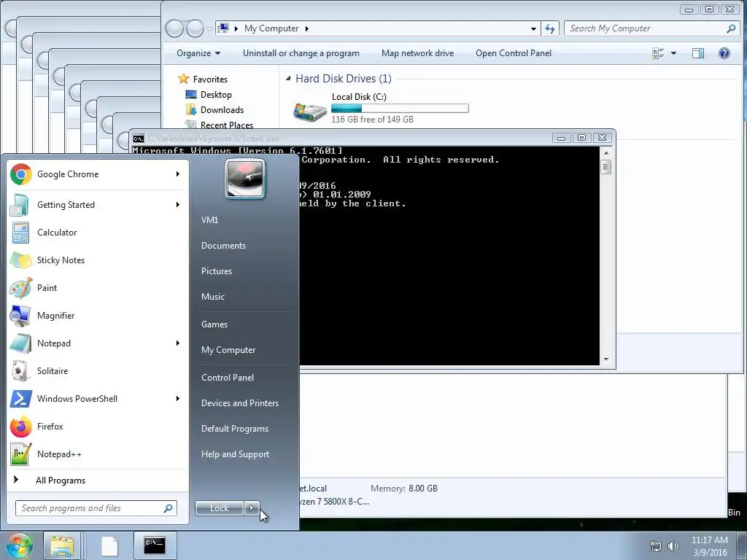Open the view options dropdown arrow
Screen dimensions: 747x560
point(673,53)
